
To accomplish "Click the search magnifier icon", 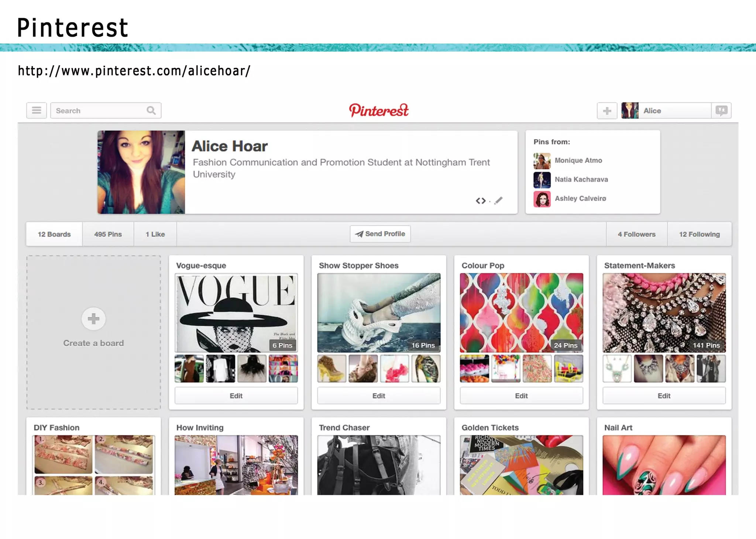I will coord(151,110).
